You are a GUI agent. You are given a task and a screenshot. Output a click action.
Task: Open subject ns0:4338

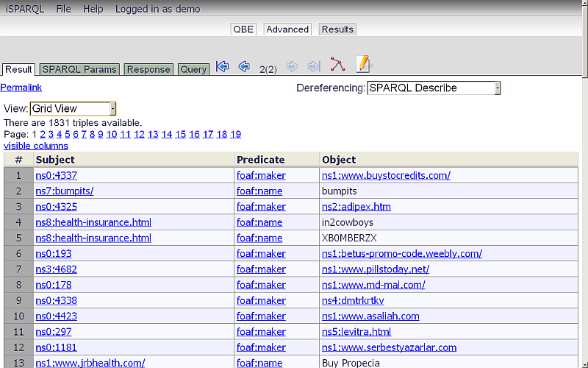(57, 301)
